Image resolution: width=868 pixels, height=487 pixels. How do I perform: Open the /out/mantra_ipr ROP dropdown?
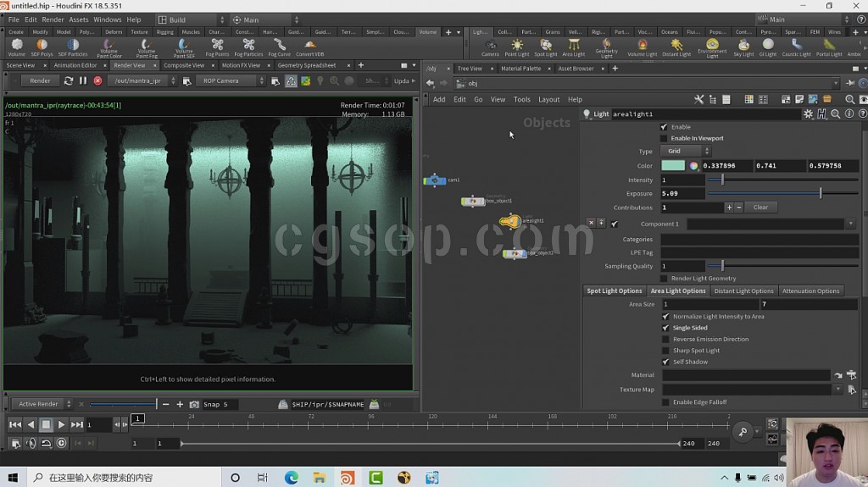[x=142, y=80]
